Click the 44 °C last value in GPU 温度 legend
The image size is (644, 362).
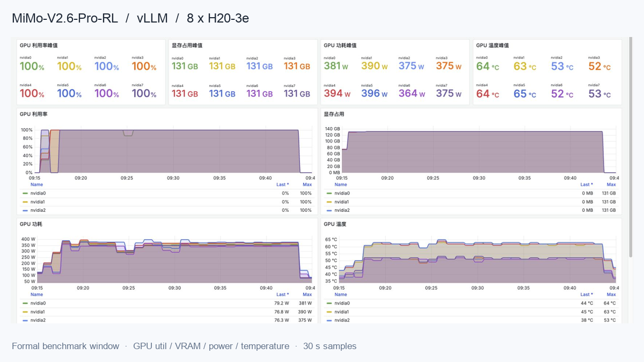(588, 303)
